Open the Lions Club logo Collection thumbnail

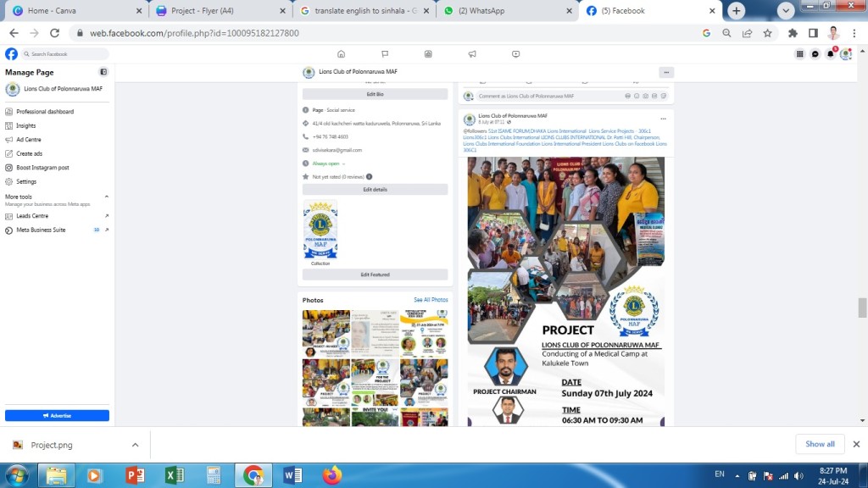tap(320, 230)
